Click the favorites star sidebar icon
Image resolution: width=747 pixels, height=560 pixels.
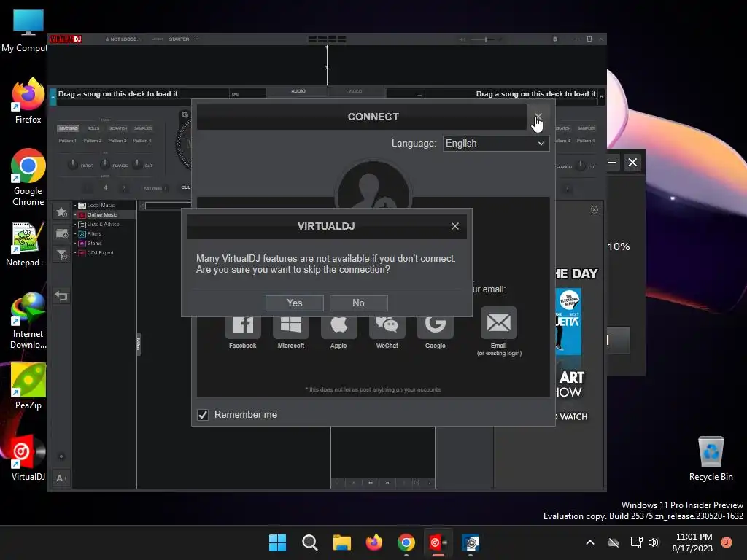coord(61,211)
